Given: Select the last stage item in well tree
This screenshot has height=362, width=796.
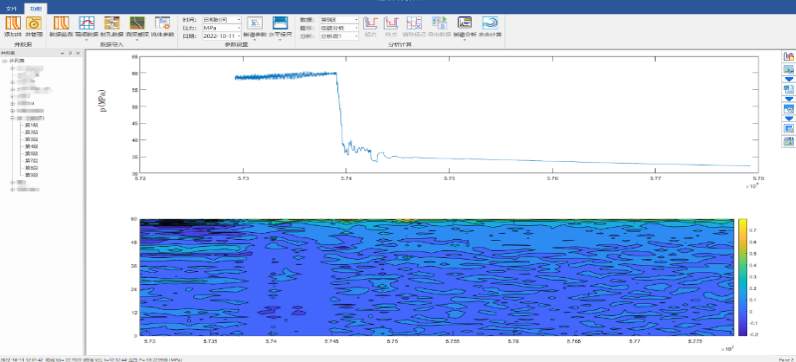Looking at the screenshot, I should [31, 175].
